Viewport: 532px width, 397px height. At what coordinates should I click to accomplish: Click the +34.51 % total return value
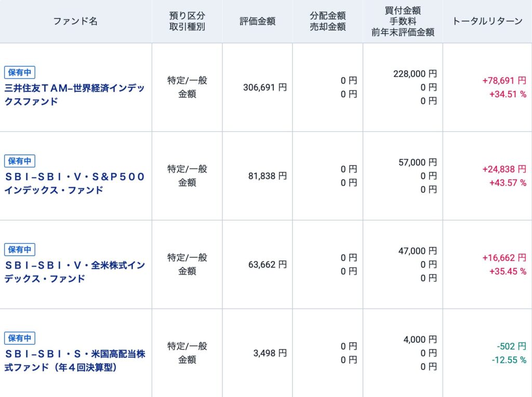pos(508,94)
